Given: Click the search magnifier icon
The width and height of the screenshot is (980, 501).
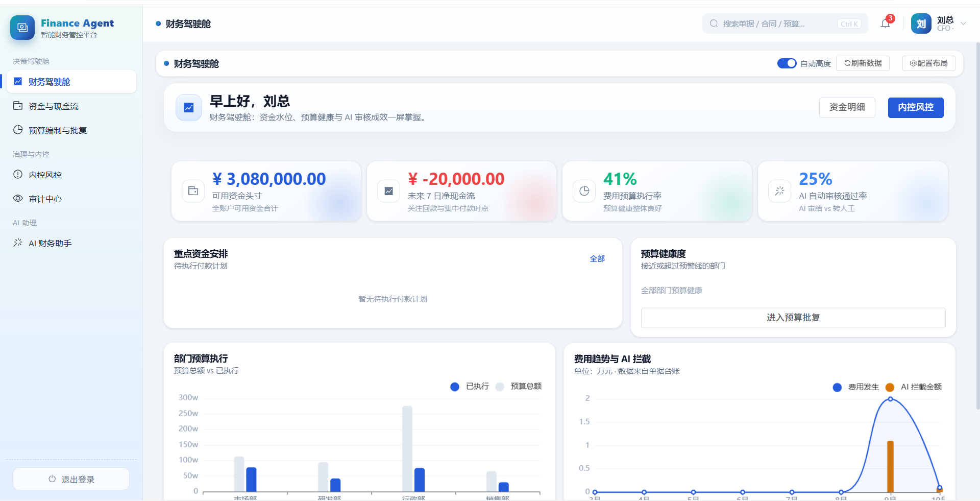Looking at the screenshot, I should coord(714,23).
